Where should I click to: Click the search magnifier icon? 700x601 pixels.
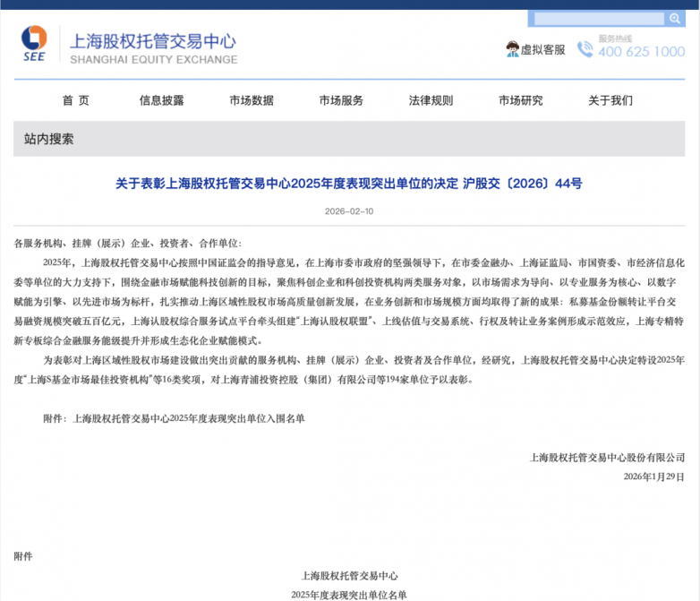point(674,18)
